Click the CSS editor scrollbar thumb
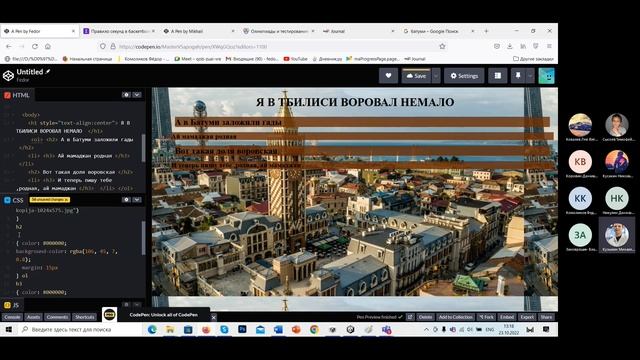The width and height of the screenshot is (640, 360). 143,238
